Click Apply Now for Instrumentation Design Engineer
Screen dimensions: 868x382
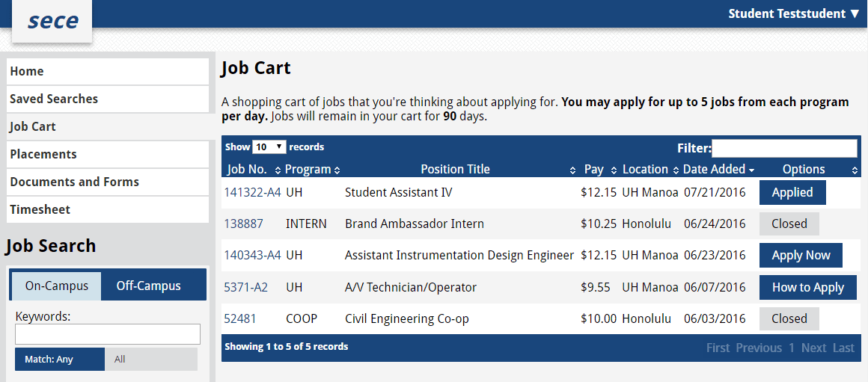(801, 256)
